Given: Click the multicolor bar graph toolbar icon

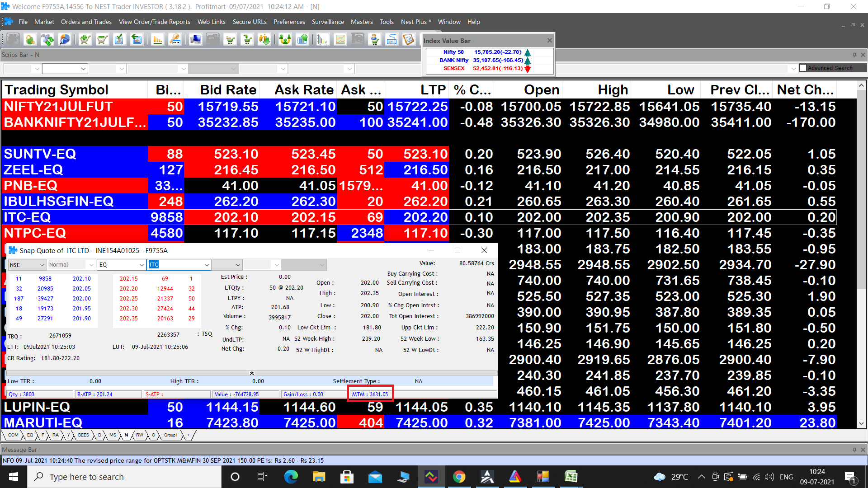Looking at the screenshot, I should pos(323,40).
